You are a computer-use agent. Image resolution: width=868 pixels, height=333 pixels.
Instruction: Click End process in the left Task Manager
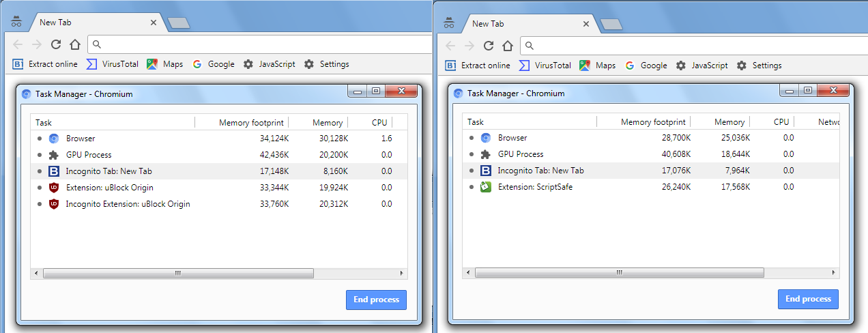tap(376, 300)
